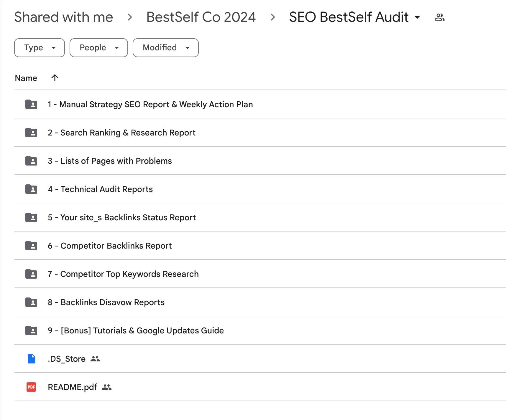Click the folder icon for Search Ranking report
Screen dimensions: 506x420
[31, 133]
